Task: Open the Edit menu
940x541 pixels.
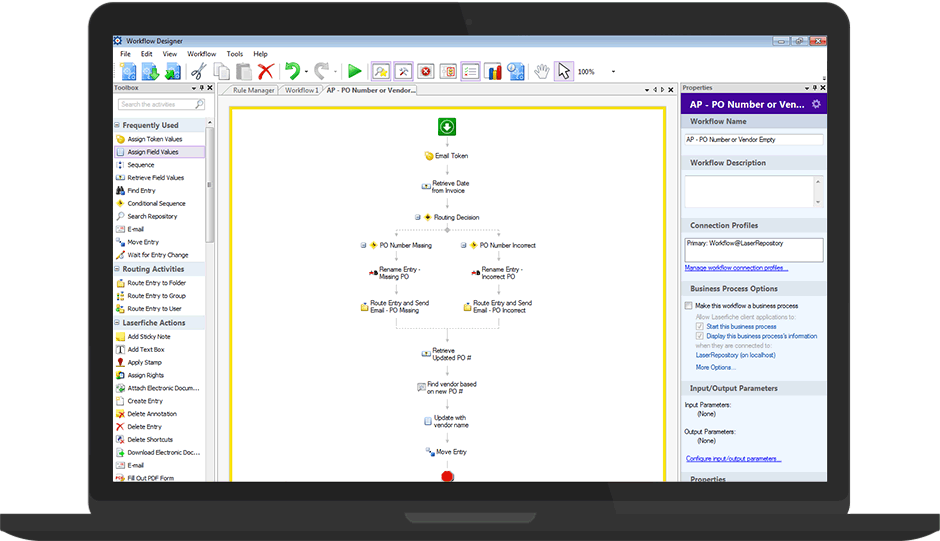Action: [146, 54]
